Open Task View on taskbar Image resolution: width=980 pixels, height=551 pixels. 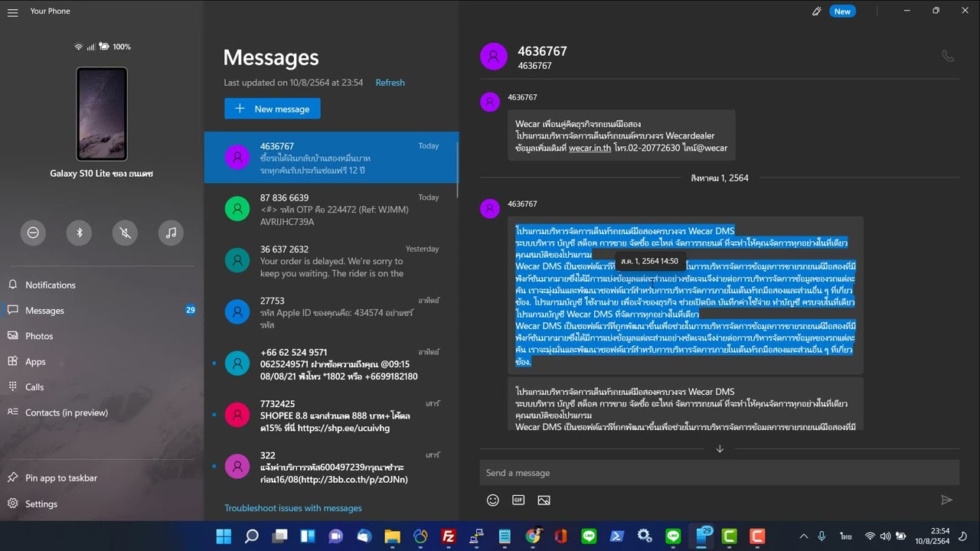(x=279, y=536)
